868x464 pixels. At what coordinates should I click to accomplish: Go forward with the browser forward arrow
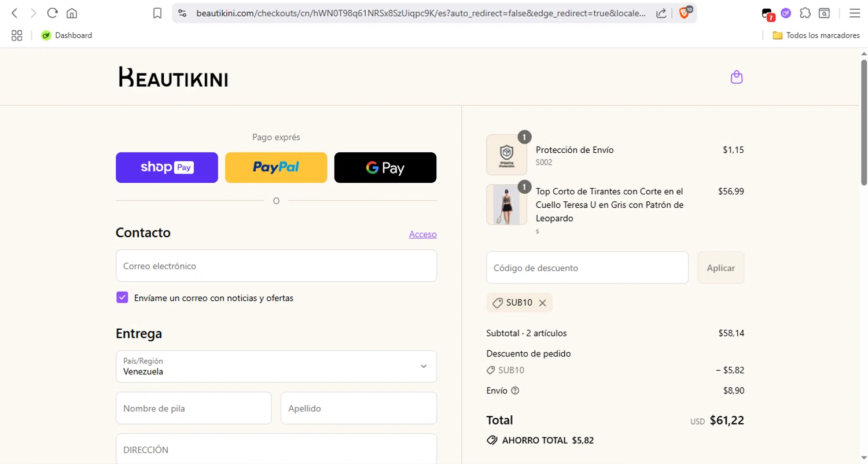[34, 13]
